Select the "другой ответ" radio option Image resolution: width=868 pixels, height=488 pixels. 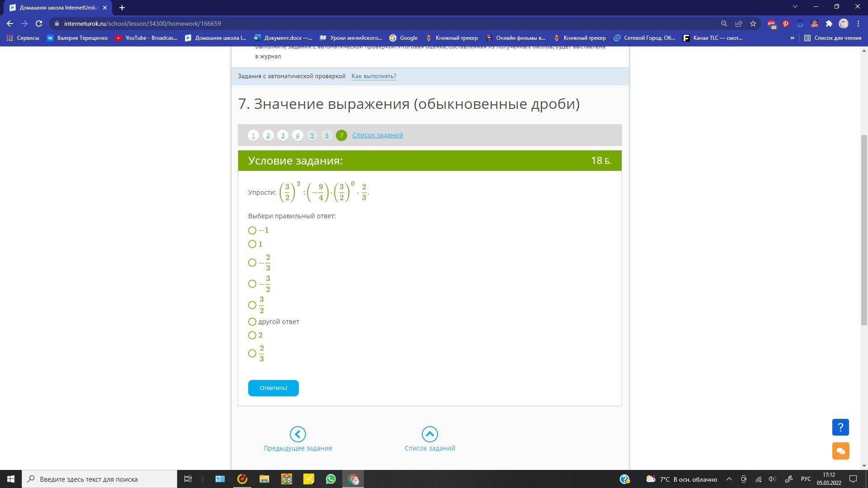tap(252, 322)
